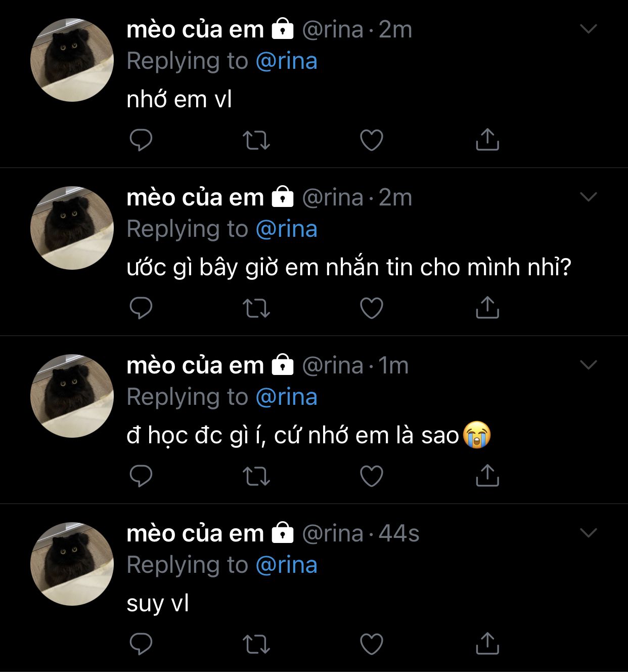Image resolution: width=628 pixels, height=672 pixels.
Task: Open "mèo của em" profile from "suy vl" tweet
Action: (x=195, y=533)
